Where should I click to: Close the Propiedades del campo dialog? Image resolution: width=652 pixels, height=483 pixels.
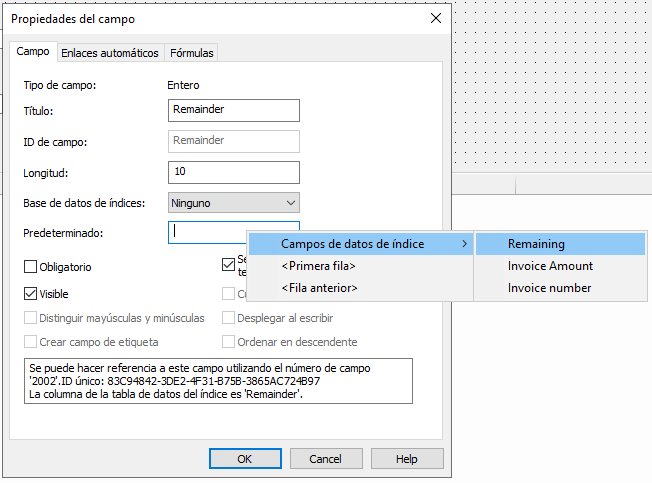point(435,18)
